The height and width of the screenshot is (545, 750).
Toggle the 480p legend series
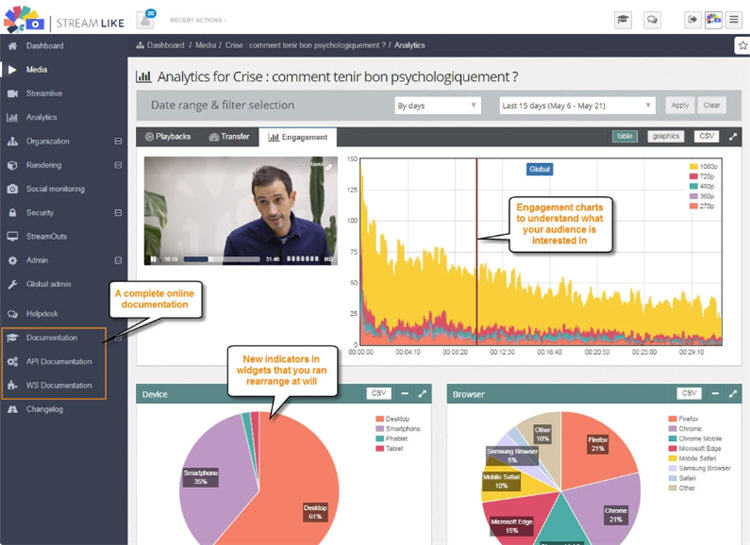[702, 186]
